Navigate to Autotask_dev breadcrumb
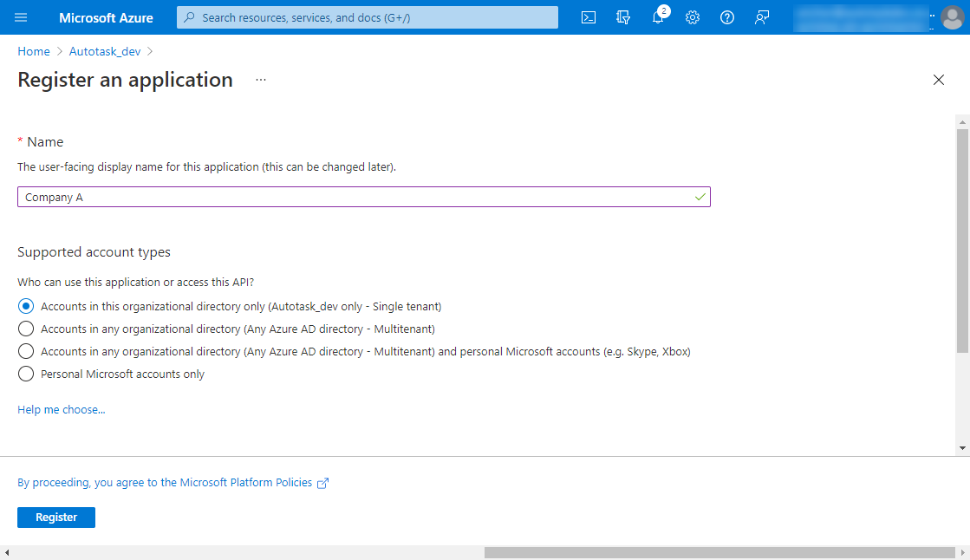Viewport: 970px width, 560px height. 105,51
